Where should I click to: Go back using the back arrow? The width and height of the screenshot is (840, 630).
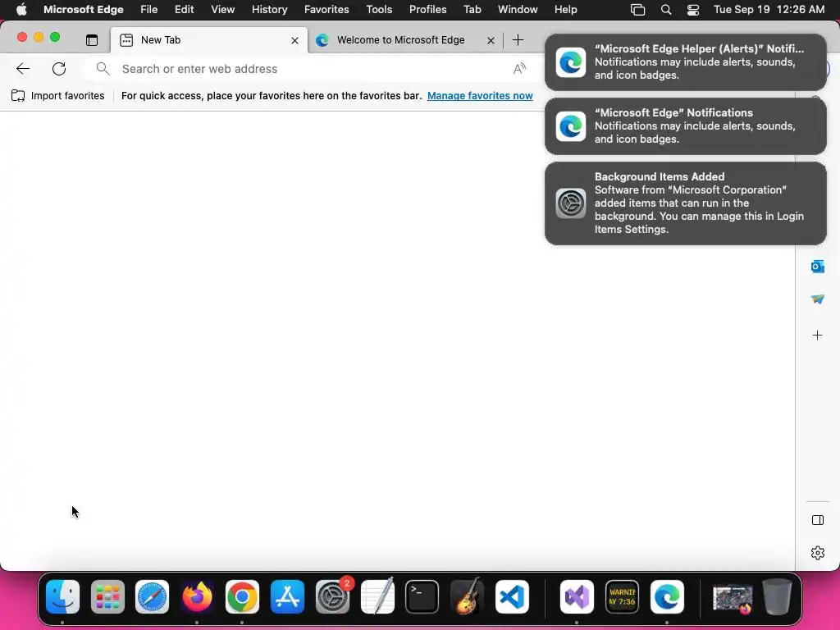point(23,69)
